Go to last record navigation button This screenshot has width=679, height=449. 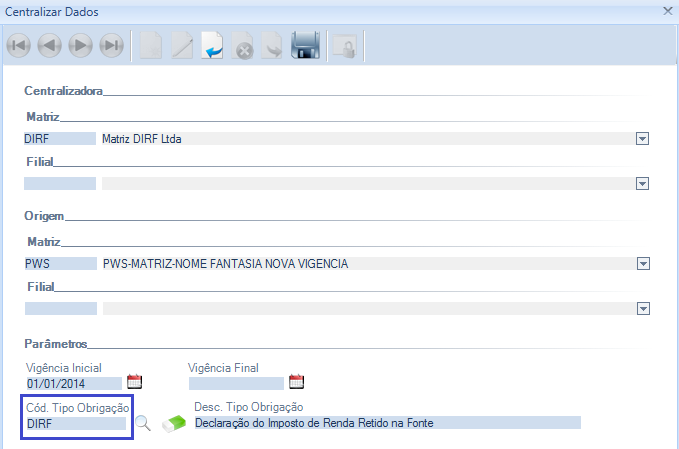pos(112,45)
